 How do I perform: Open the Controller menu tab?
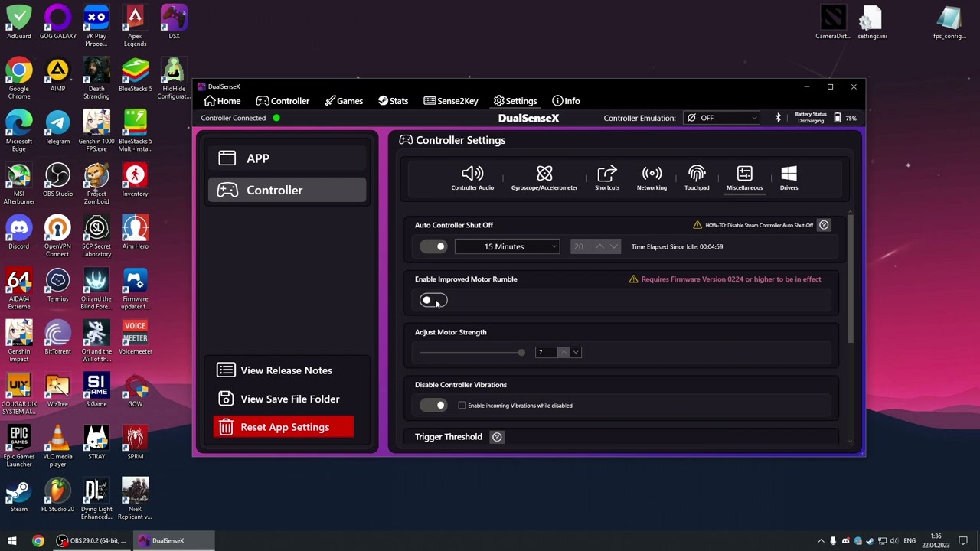click(283, 101)
